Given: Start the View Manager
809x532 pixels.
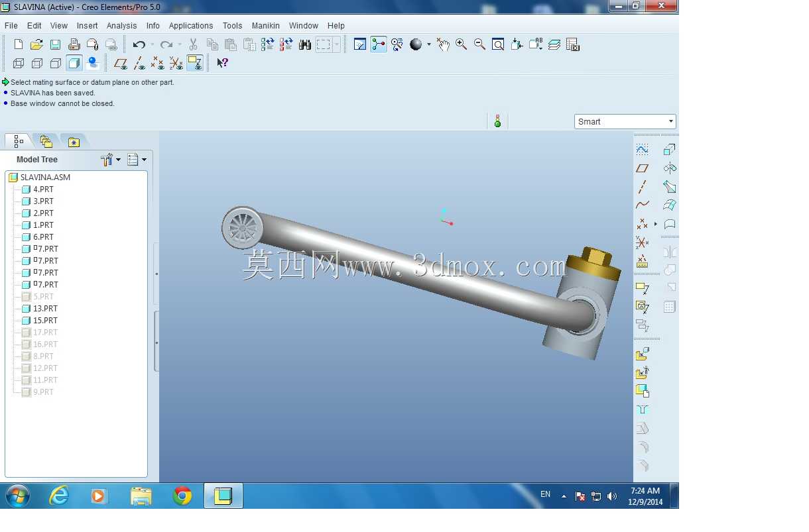Looking at the screenshot, I should point(573,44).
